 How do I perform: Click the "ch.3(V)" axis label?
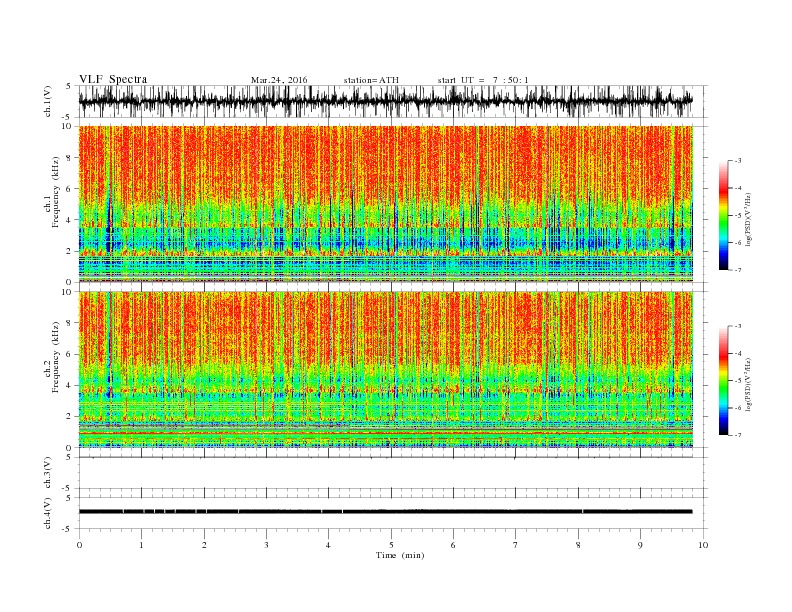coord(48,473)
